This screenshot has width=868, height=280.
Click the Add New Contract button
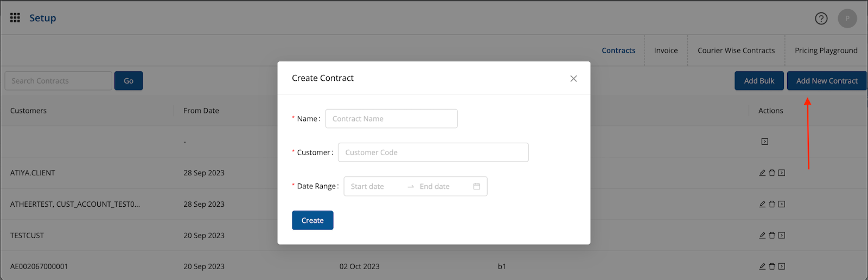826,81
